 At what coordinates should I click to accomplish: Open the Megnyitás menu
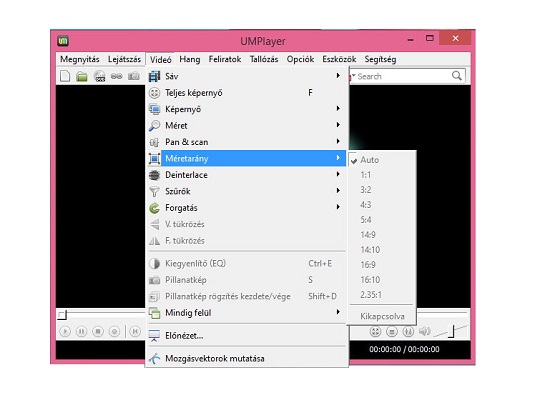[x=80, y=59]
